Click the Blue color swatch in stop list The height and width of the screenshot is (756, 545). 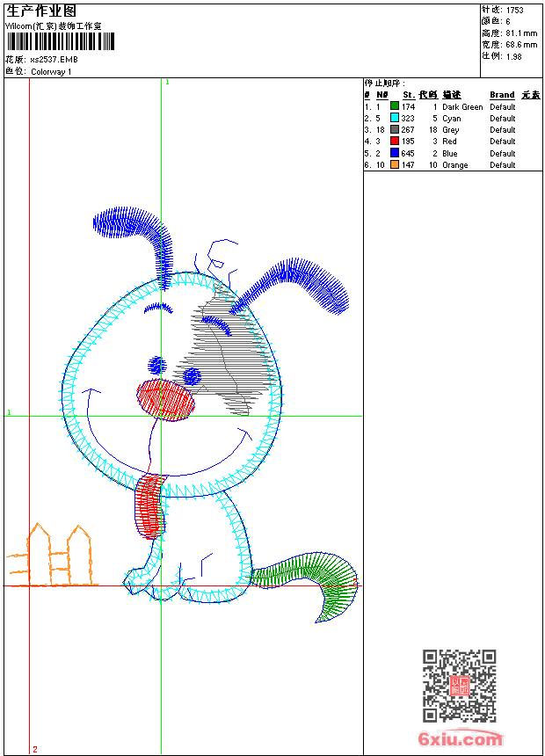pos(395,153)
